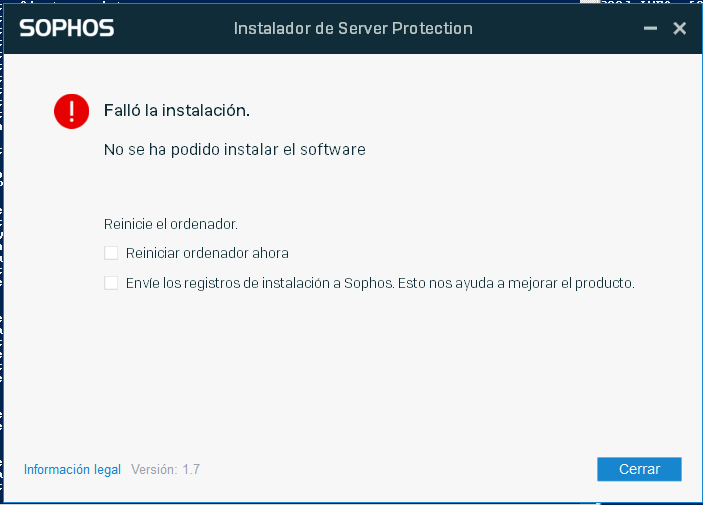
Task: Click the 'Instalador de Server Protection' title
Action: pos(353,28)
